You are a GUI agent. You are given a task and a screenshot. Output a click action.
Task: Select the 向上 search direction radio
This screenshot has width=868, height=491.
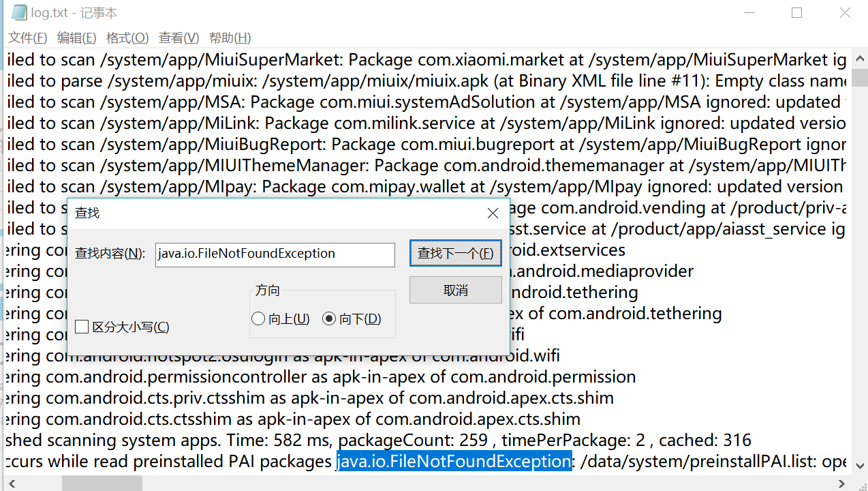point(258,319)
